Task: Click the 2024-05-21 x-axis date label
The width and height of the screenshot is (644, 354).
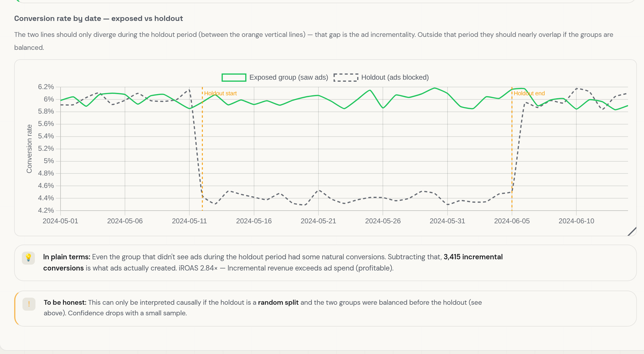Action: coord(318,221)
